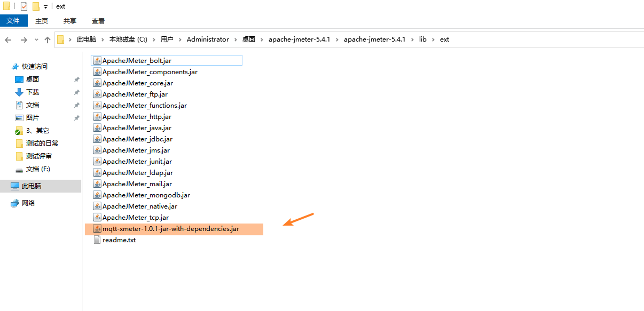This screenshot has height=311, width=644.
Task: Open 文档 under quick access
Action: 27,105
